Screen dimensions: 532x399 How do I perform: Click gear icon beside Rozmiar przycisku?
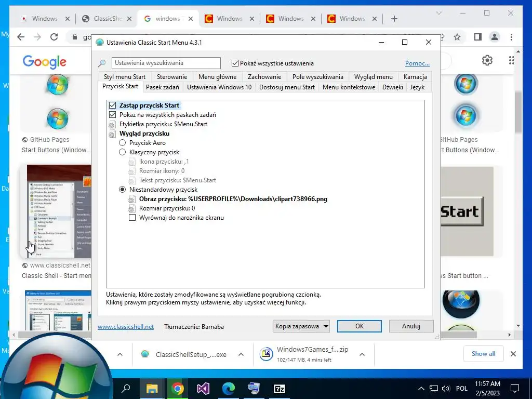pyautogui.click(x=132, y=209)
